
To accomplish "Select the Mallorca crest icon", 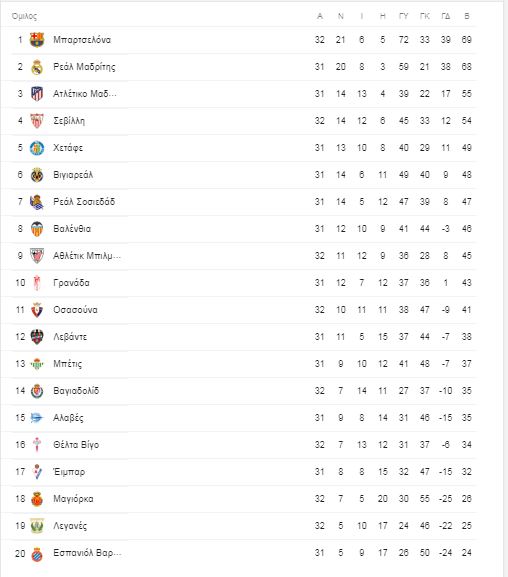I will [x=37, y=499].
